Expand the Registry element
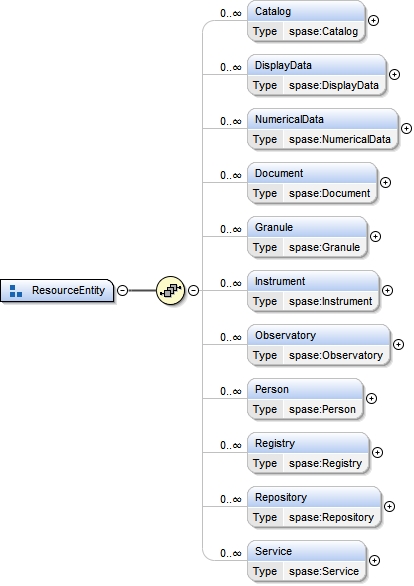 (377, 453)
